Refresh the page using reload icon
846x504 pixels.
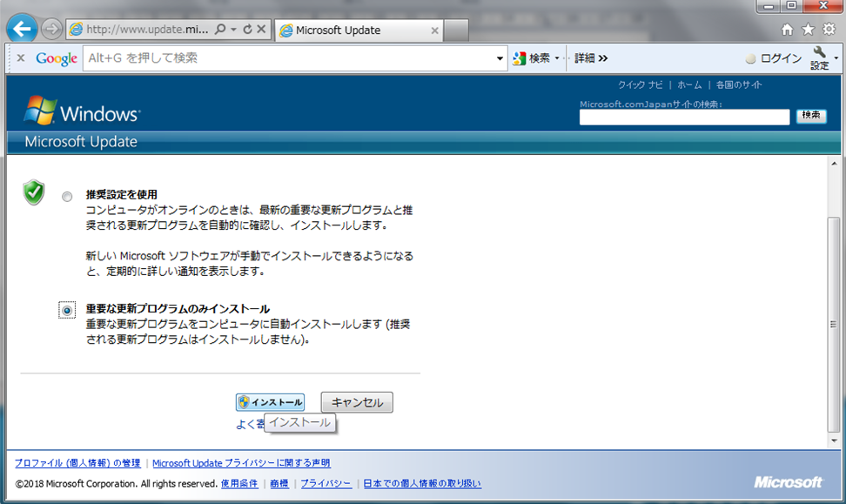(x=248, y=29)
